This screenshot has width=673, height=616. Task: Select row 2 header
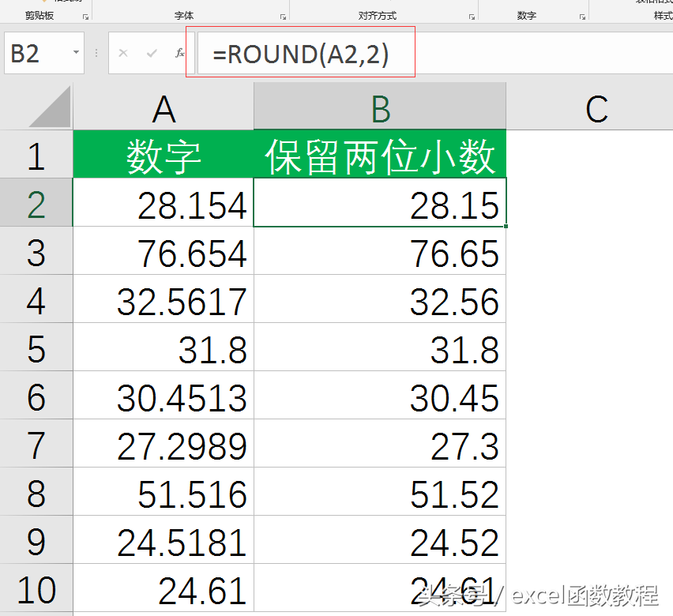click(x=36, y=202)
